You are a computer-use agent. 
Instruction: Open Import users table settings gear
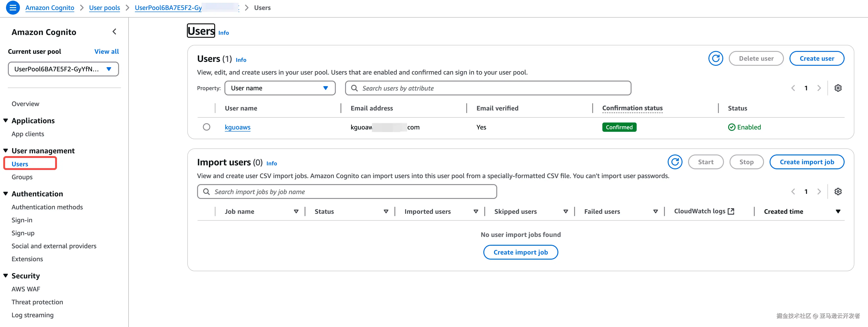coord(838,192)
